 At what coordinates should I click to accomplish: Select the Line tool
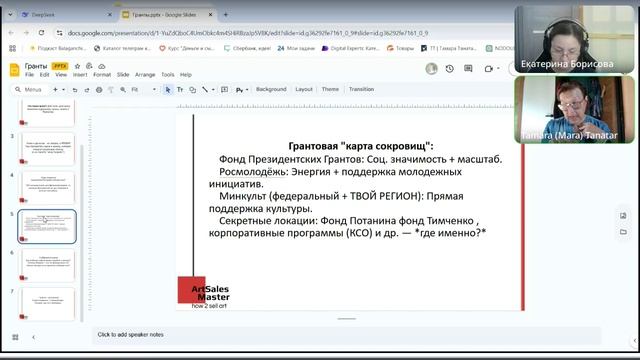[x=205, y=89]
